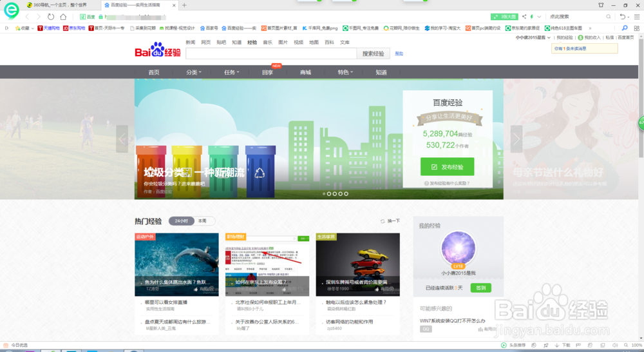Viewport: 644px width, 352px height.
Task: Expand the bookmarks sidebar triangle
Action: (x=6, y=28)
